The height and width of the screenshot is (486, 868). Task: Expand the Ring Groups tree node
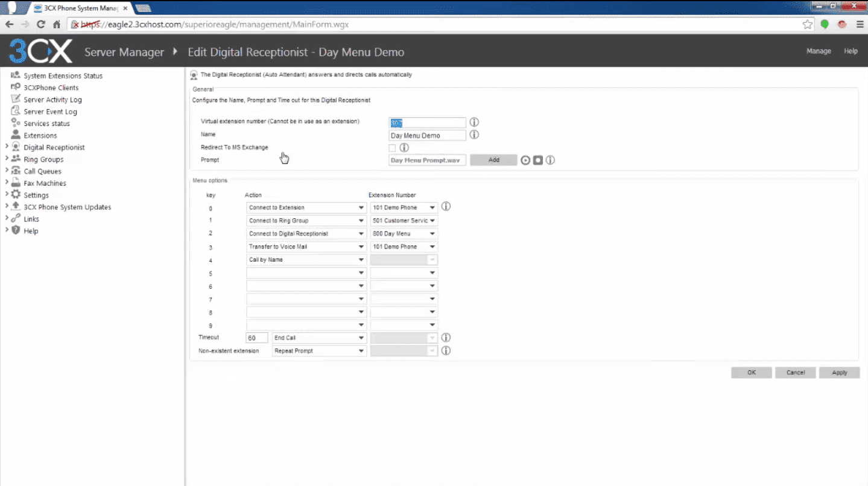click(x=7, y=159)
